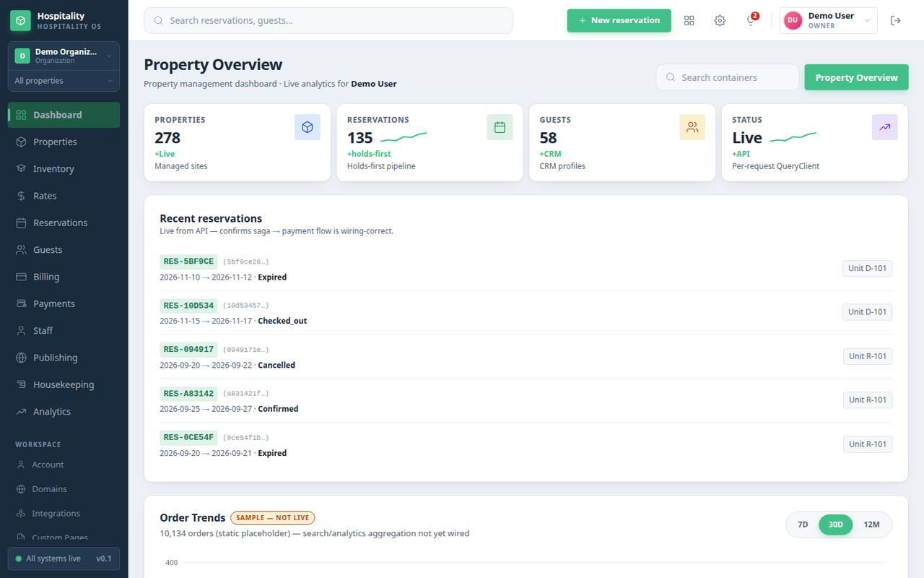Open Integrations in workspace section
The width and height of the screenshot is (924, 578).
64,514
